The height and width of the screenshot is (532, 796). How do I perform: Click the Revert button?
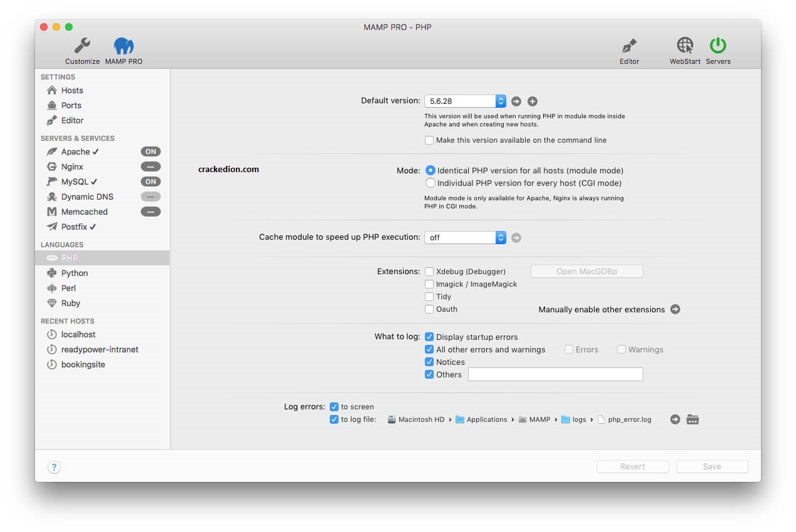tap(633, 467)
